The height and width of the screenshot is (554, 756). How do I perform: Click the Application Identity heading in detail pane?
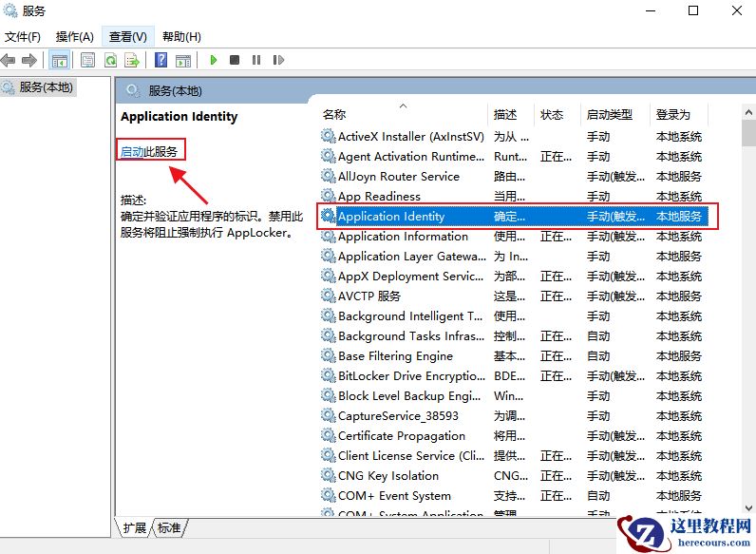(179, 116)
